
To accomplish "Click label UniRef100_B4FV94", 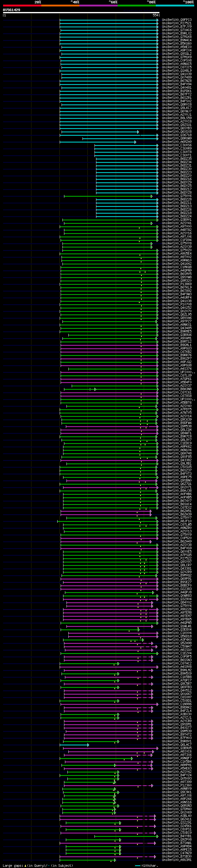I will coord(177,84).
